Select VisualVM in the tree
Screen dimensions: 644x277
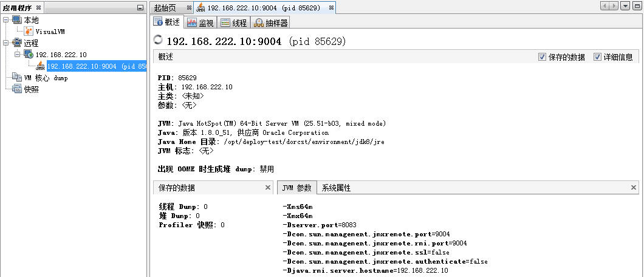click(50, 31)
